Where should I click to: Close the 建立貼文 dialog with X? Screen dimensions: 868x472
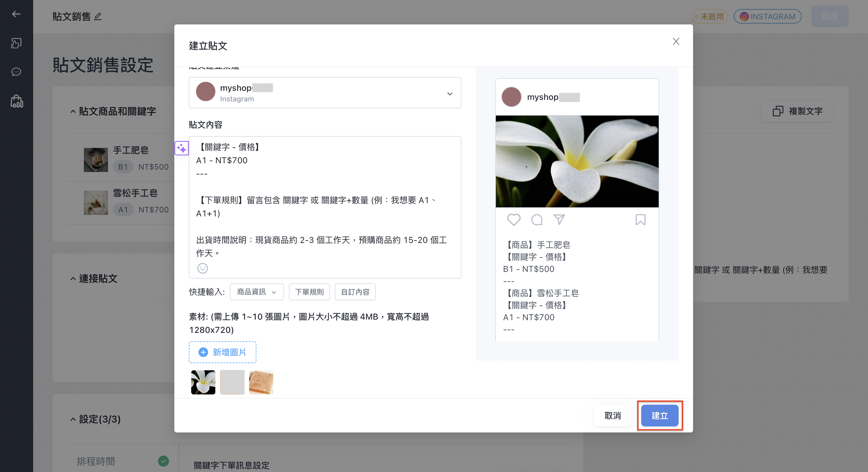(676, 41)
